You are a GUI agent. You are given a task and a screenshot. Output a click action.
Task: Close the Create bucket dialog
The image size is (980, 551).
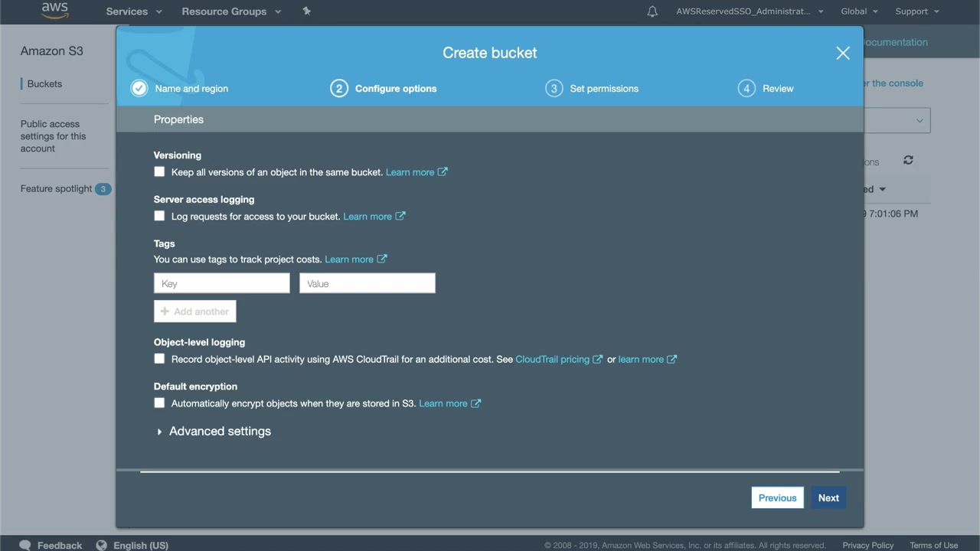click(843, 53)
